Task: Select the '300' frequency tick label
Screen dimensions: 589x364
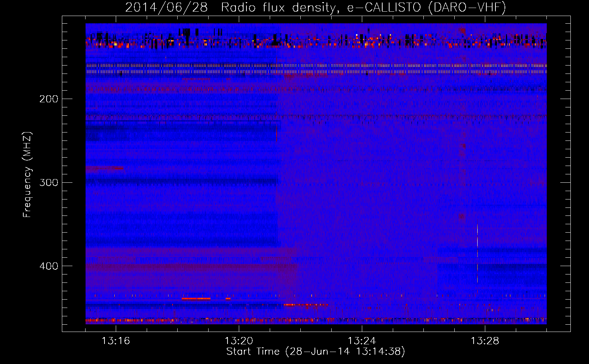Action: coord(49,182)
